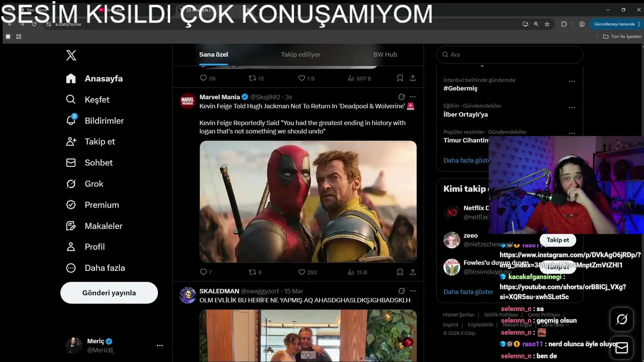This screenshot has height=362, width=644.
Task: Open the floating Grok button
Action: pos(622,319)
